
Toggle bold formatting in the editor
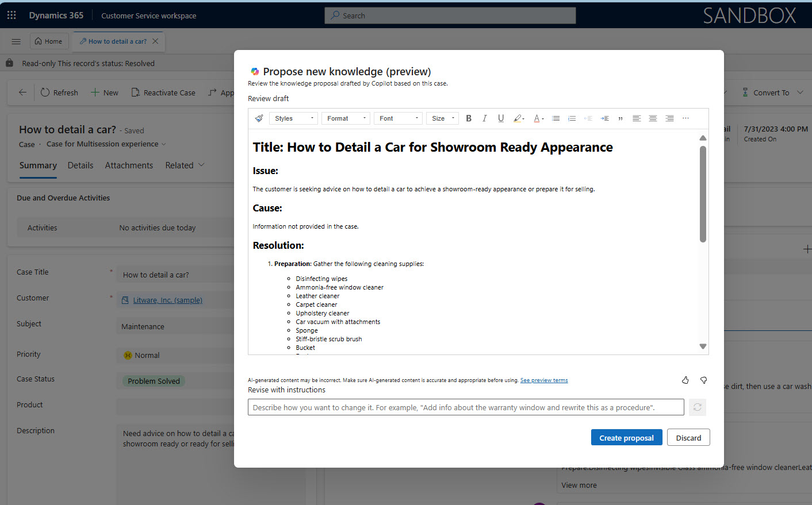click(x=469, y=118)
